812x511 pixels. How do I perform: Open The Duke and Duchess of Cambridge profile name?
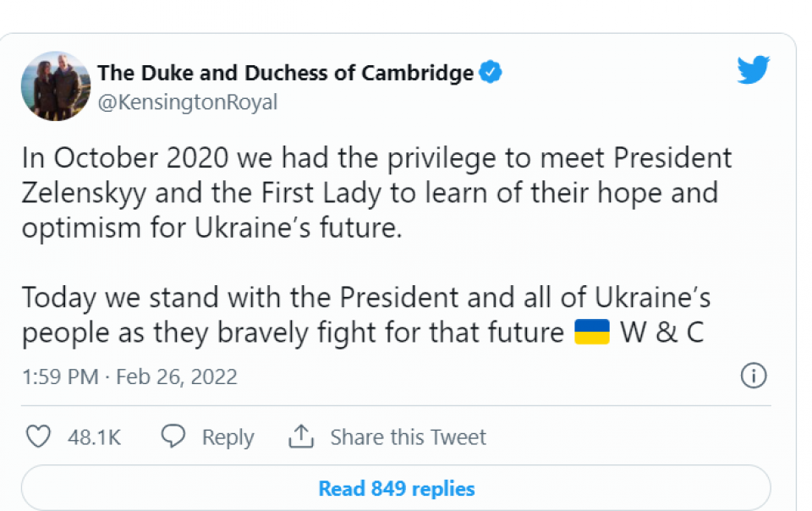(286, 74)
